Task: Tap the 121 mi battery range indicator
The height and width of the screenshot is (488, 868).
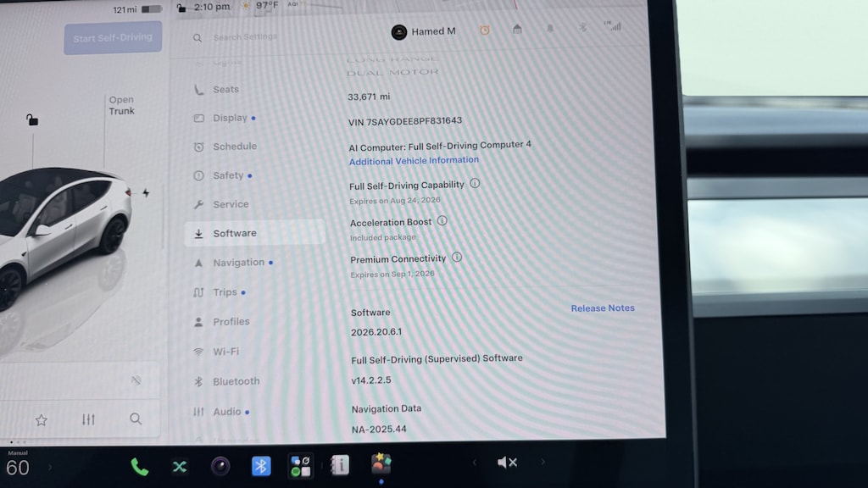Action: (136, 9)
